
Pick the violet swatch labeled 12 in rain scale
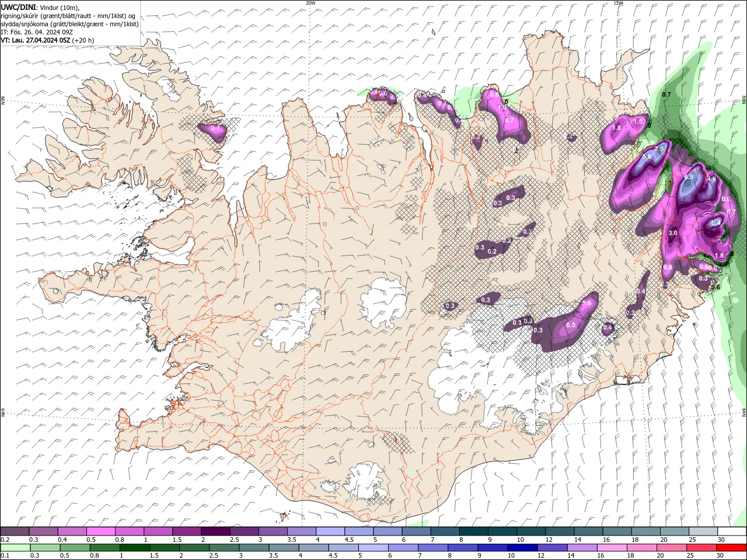pyautogui.click(x=552, y=548)
